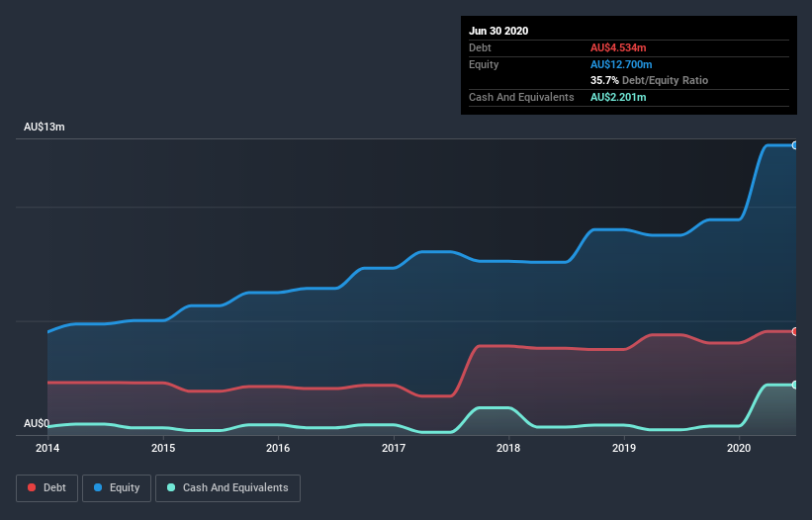812x520 pixels.
Task: Click the AU$4.534m debt value
Action: coord(618,47)
